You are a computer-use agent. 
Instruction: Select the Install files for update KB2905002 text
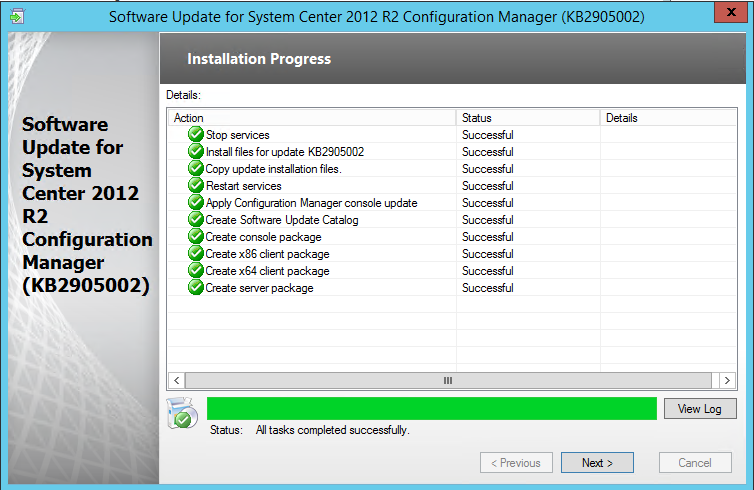285,152
